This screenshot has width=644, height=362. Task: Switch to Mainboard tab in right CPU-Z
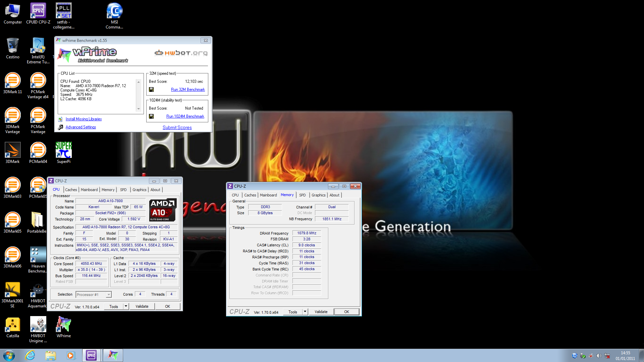(x=268, y=195)
